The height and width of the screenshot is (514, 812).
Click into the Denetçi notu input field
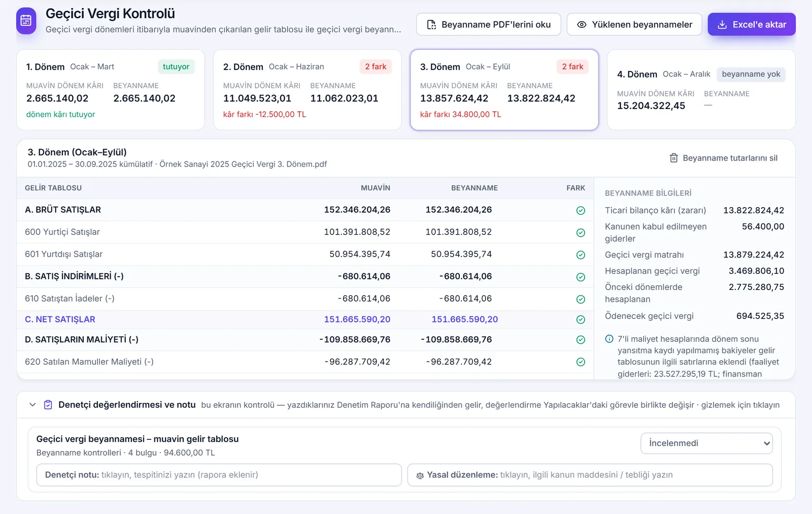click(219, 475)
